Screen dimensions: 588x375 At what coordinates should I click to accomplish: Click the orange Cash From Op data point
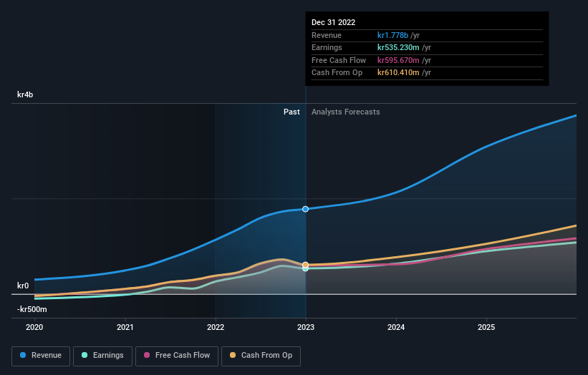point(306,265)
